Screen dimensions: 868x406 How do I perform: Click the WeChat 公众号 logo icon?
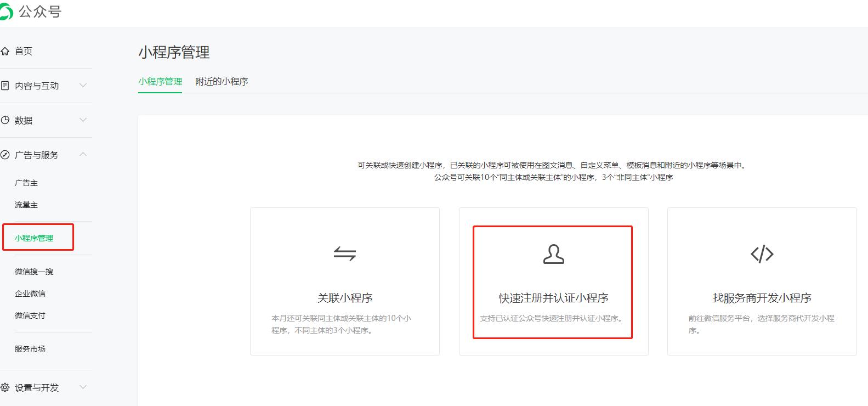pyautogui.click(x=5, y=11)
